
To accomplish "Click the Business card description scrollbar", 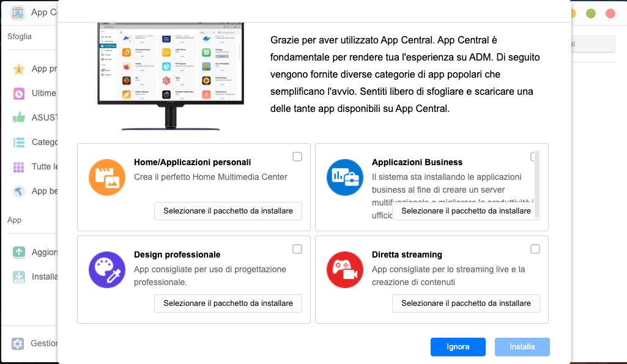I will pos(537,184).
